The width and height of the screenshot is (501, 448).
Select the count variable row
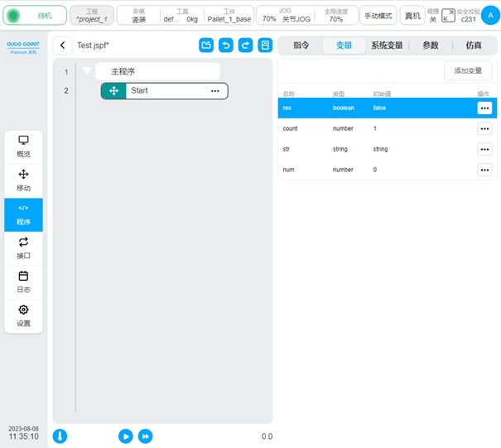point(373,128)
